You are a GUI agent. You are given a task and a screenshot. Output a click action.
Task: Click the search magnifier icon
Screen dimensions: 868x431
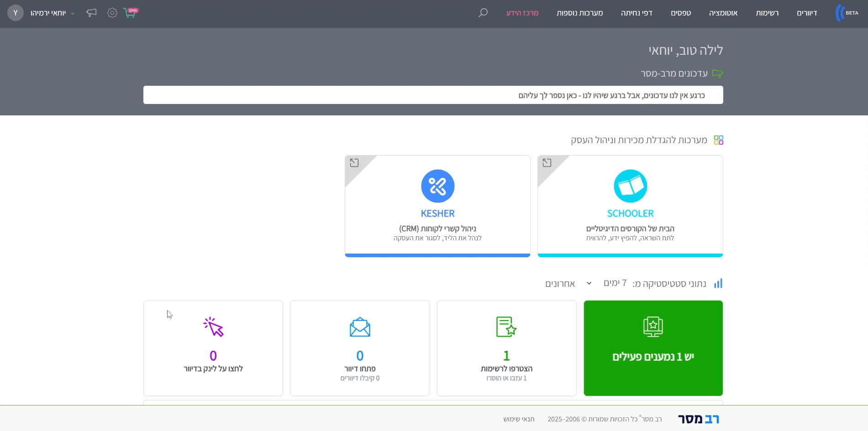pos(483,13)
